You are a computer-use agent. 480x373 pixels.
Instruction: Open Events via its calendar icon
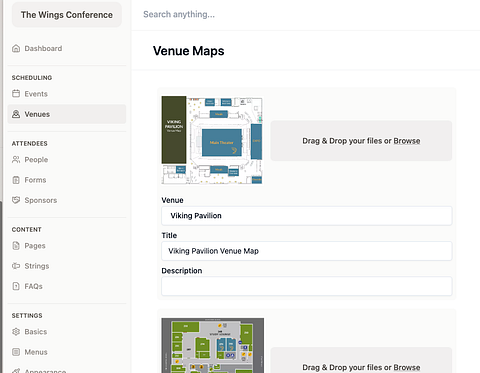[16, 93]
